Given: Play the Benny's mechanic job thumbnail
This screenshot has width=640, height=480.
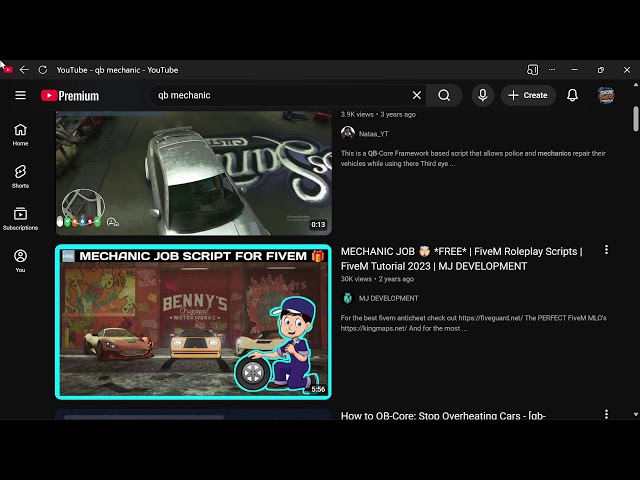Looking at the screenshot, I should tap(193, 322).
